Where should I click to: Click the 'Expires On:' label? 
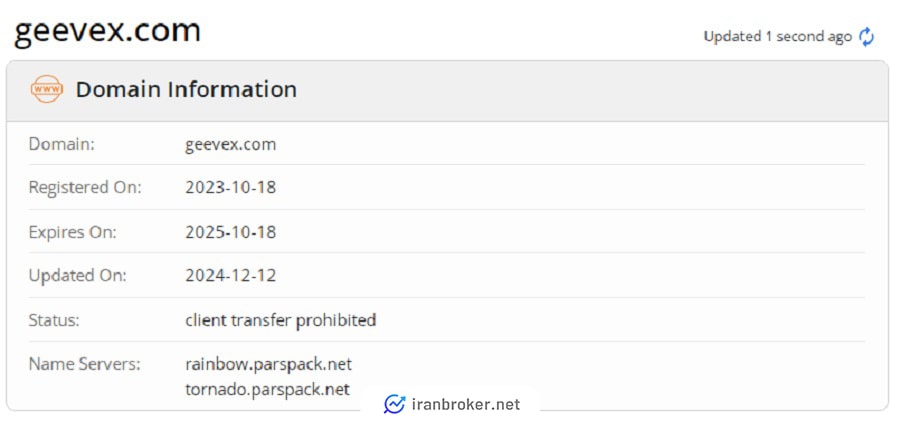(x=72, y=233)
